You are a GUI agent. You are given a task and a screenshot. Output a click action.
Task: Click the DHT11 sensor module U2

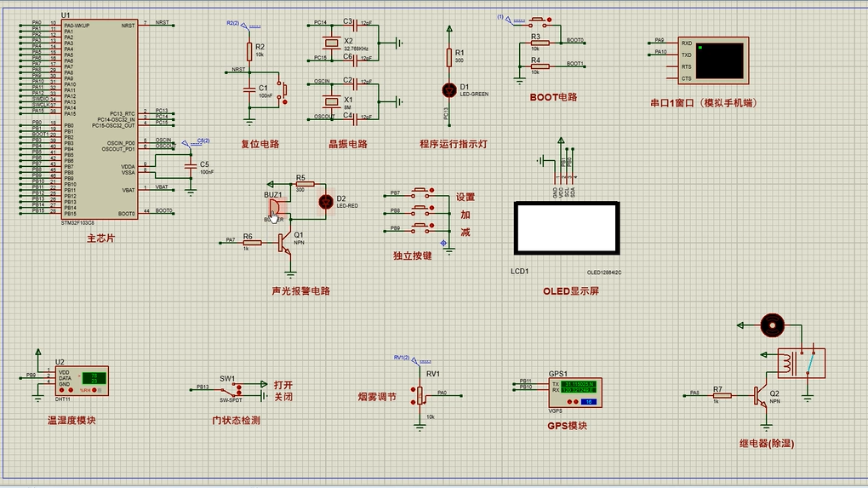point(81,381)
